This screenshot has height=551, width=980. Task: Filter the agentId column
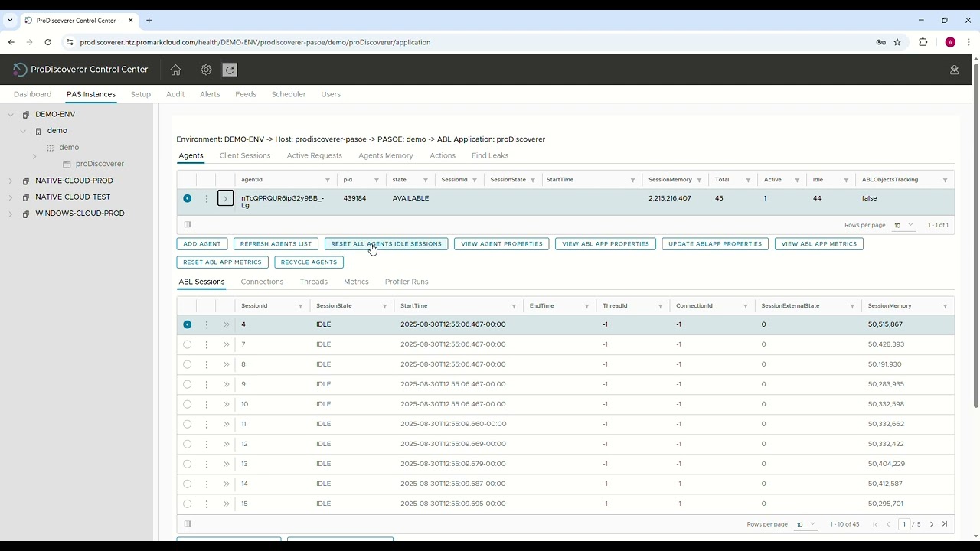click(328, 180)
